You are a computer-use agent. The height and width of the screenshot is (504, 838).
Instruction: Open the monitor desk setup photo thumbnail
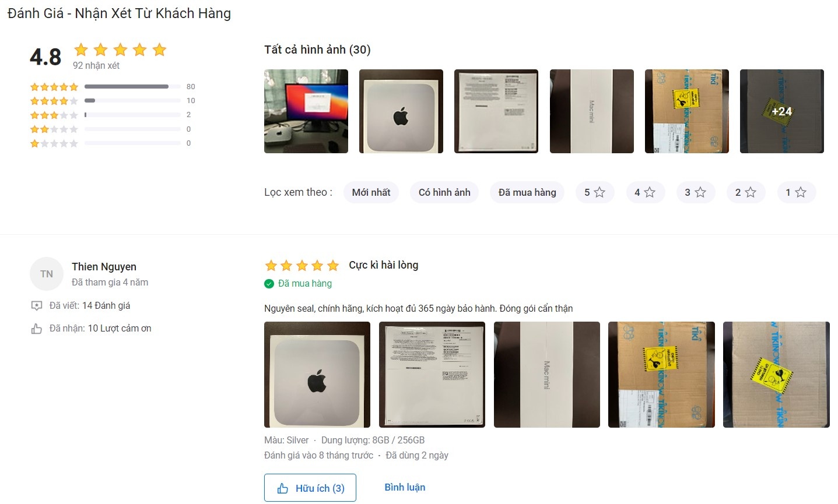(x=306, y=111)
